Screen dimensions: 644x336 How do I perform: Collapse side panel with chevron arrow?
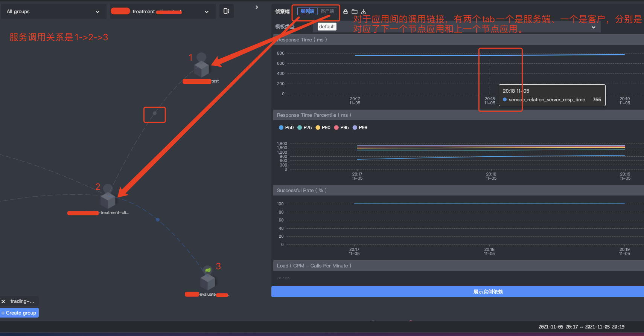[257, 7]
